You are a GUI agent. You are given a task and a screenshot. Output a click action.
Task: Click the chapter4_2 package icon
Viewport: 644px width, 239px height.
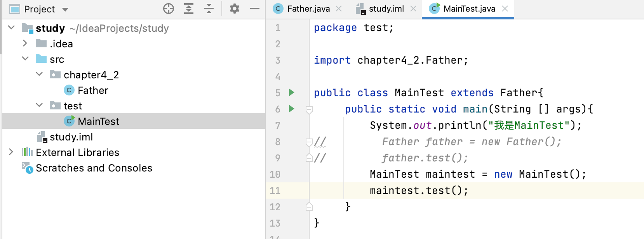point(55,74)
